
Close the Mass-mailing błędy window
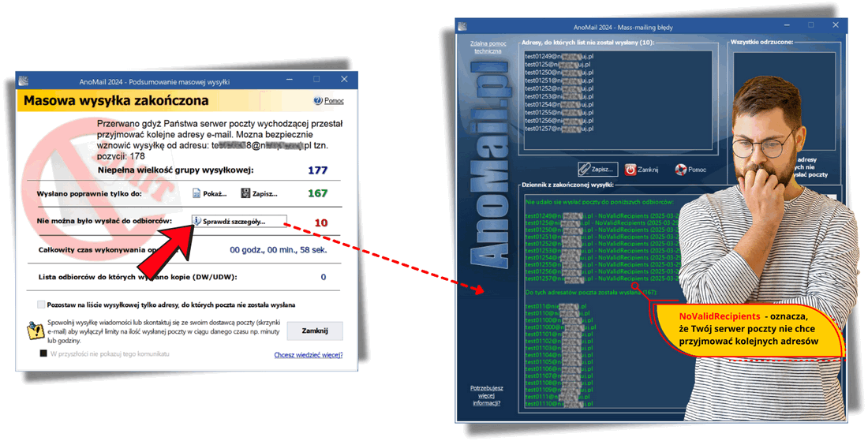tap(836, 25)
